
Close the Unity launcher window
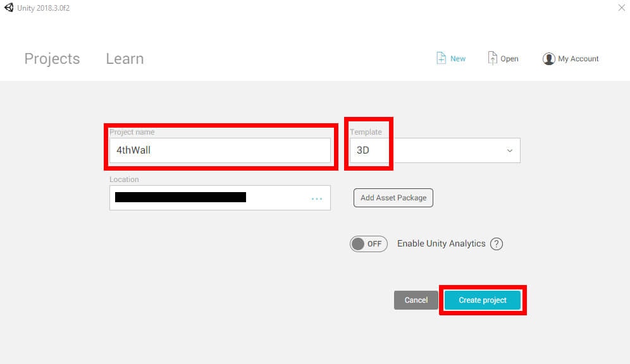click(x=622, y=8)
